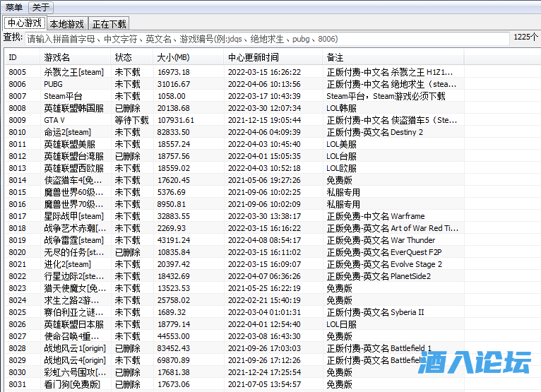
Task: Click the note LOL韩服 cell
Action: (341, 108)
